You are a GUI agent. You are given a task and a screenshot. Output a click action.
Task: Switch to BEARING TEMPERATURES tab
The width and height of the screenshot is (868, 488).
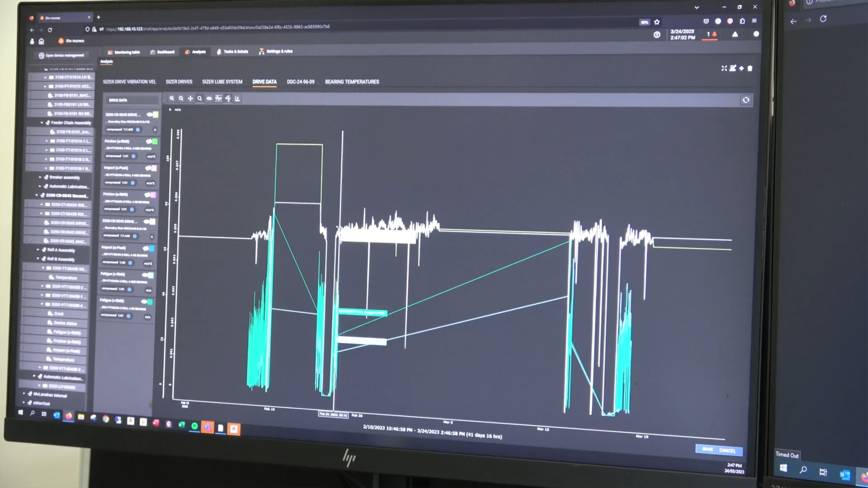352,82
